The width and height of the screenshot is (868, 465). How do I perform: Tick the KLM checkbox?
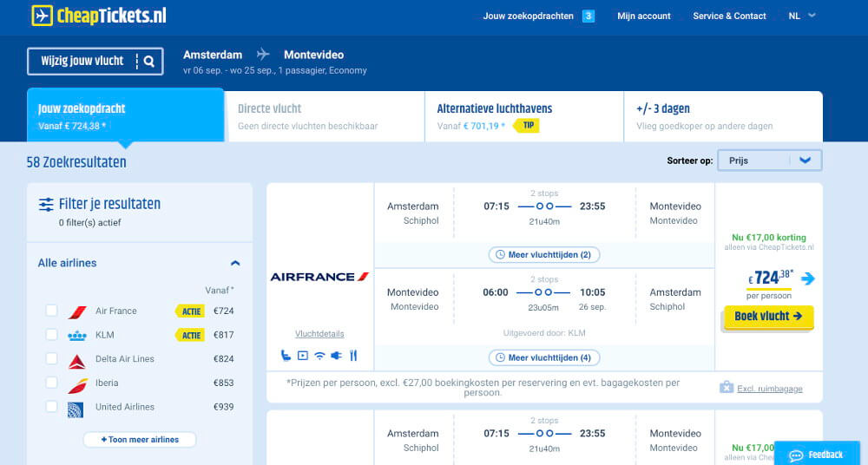(51, 334)
